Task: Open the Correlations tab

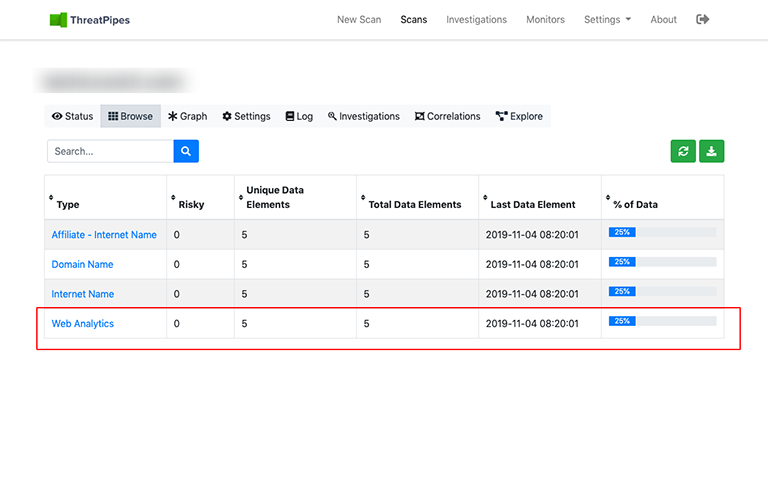Action: (x=447, y=116)
